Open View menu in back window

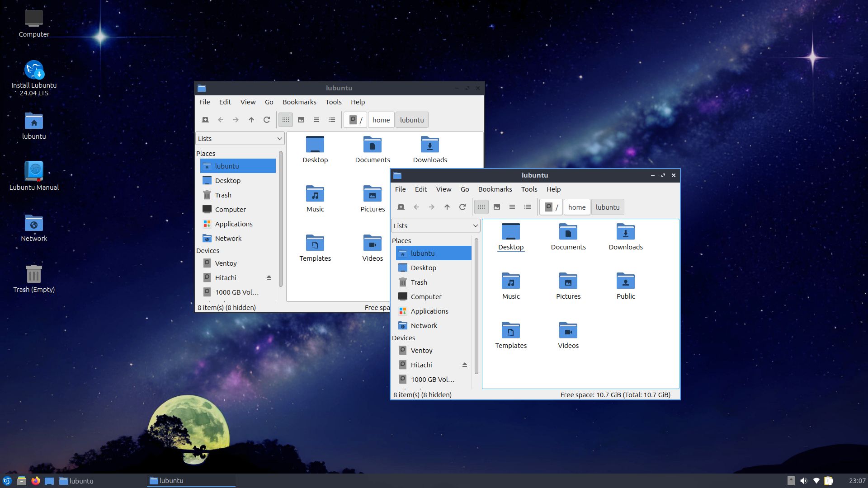[248, 102]
